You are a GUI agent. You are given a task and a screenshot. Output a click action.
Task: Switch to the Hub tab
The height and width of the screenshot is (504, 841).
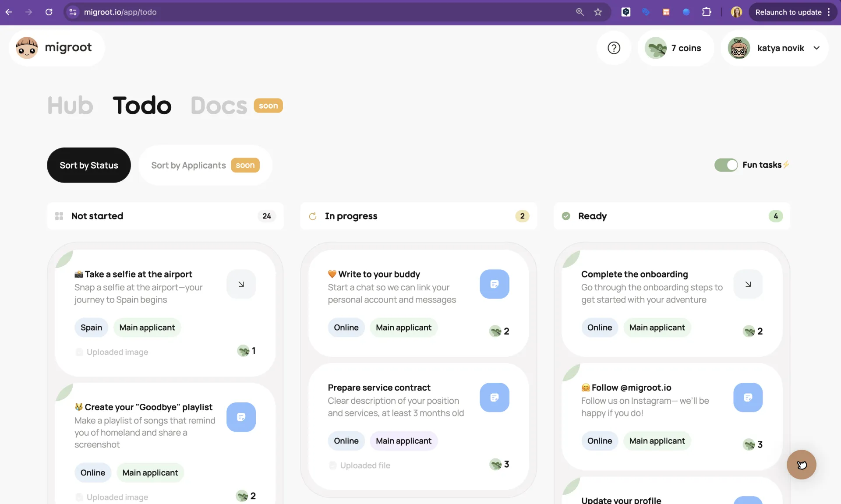pyautogui.click(x=70, y=106)
